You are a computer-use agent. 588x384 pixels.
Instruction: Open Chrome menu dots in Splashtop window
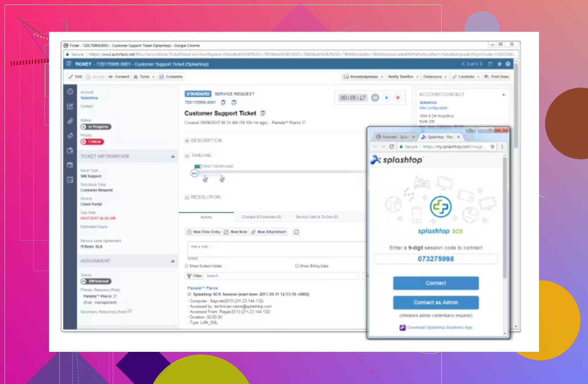[x=502, y=146]
